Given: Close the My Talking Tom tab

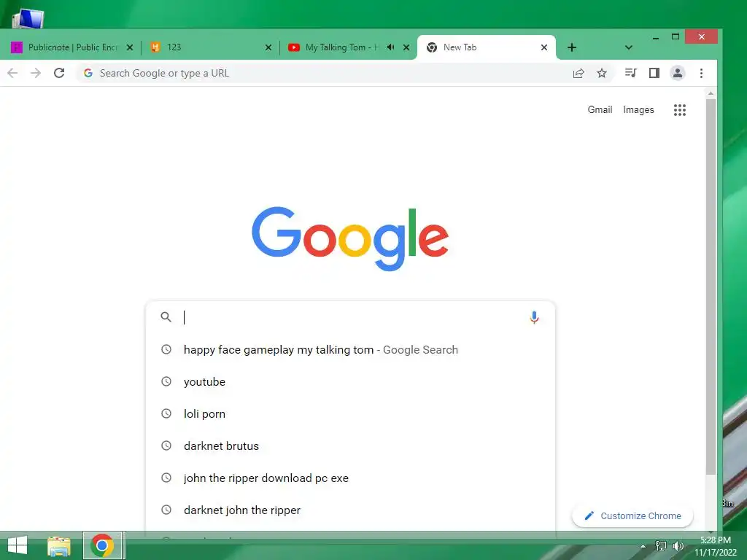Looking at the screenshot, I should pyautogui.click(x=406, y=47).
